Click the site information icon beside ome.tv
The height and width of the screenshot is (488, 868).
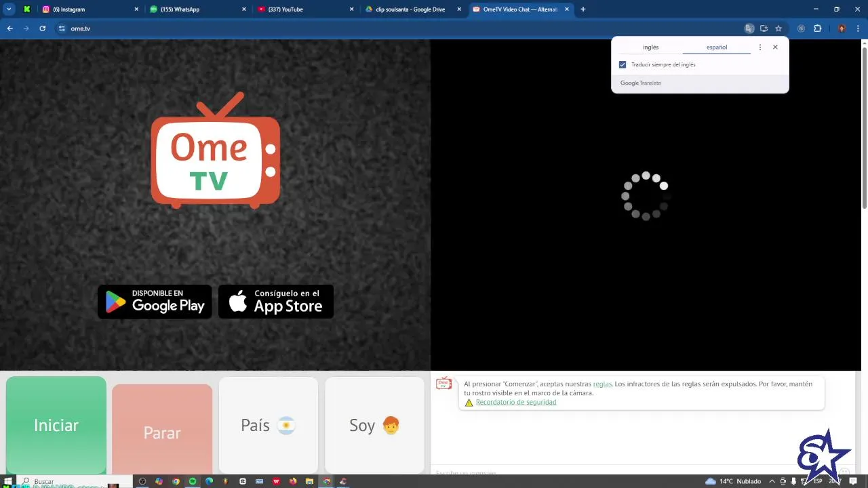(62, 28)
